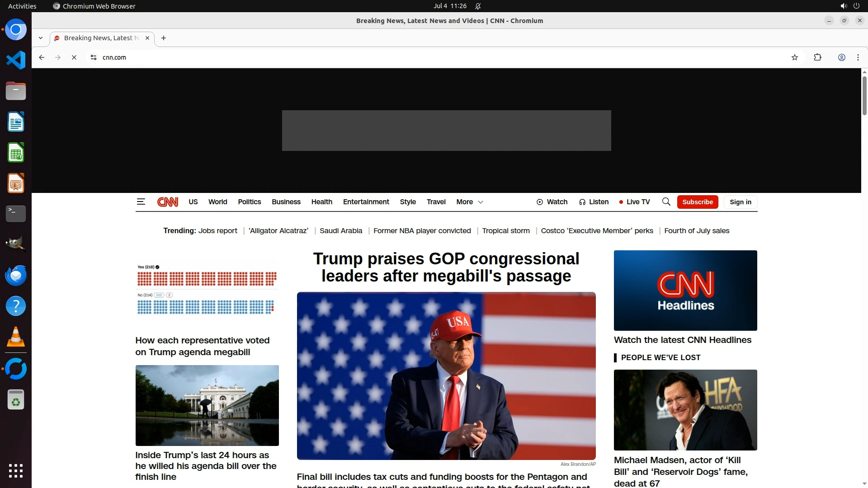The height and width of the screenshot is (488, 868).
Task: Click the red Subscribe button
Action: pyautogui.click(x=698, y=202)
